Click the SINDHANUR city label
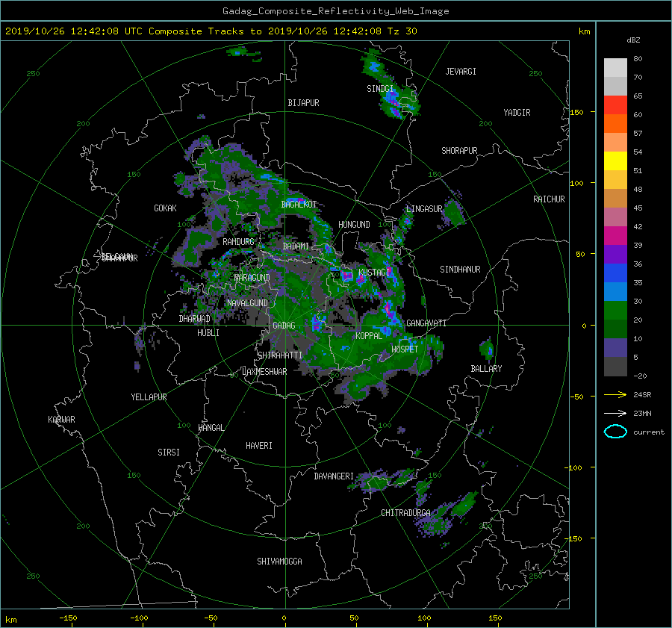Screen dimensions: 672x628 point(460,270)
